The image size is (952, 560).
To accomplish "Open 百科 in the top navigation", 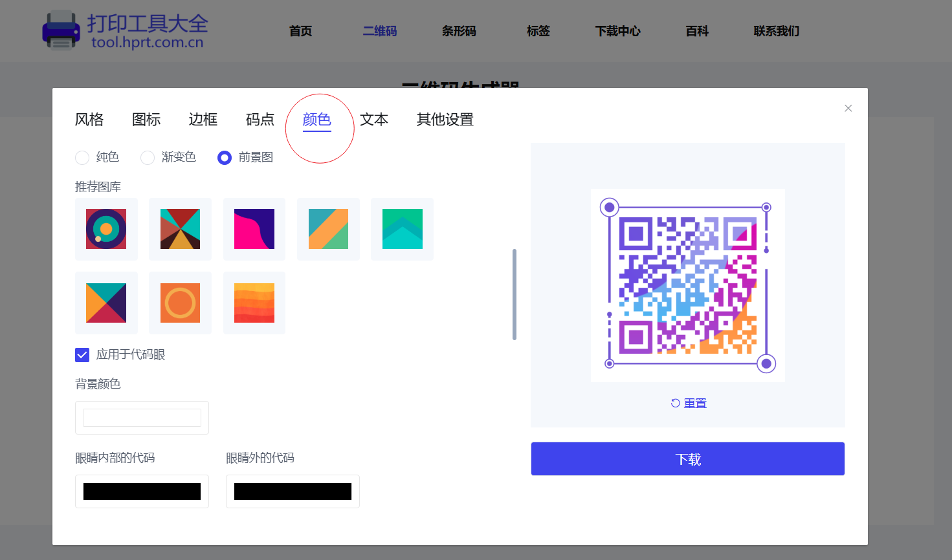I will [697, 31].
